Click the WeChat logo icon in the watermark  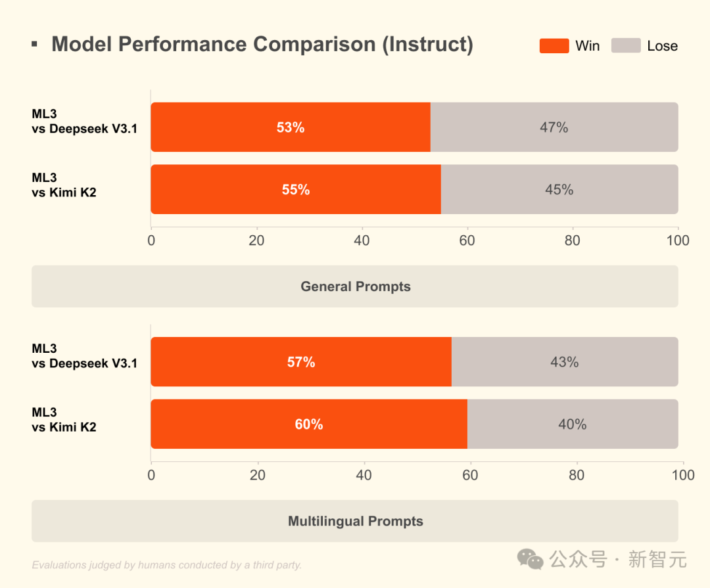[531, 559]
